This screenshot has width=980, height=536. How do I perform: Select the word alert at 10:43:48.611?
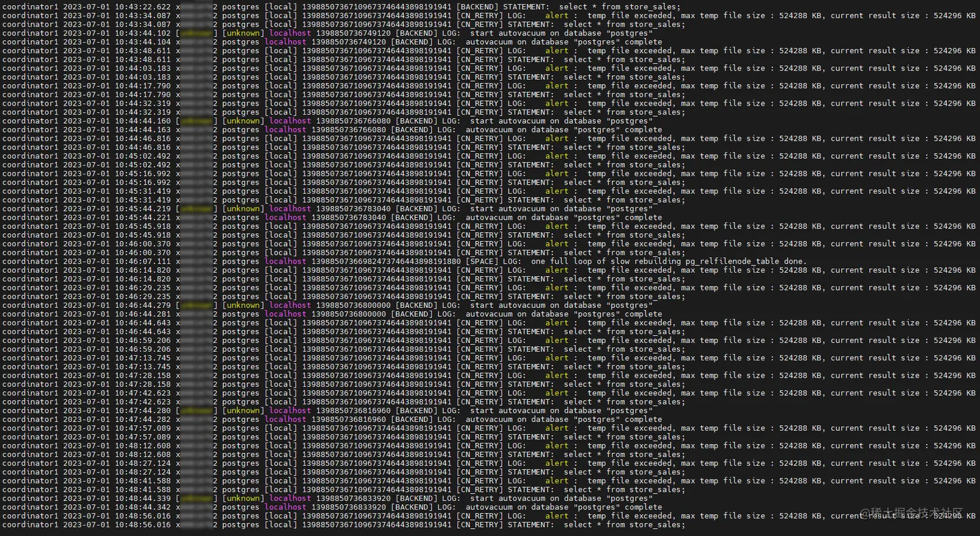coord(557,51)
